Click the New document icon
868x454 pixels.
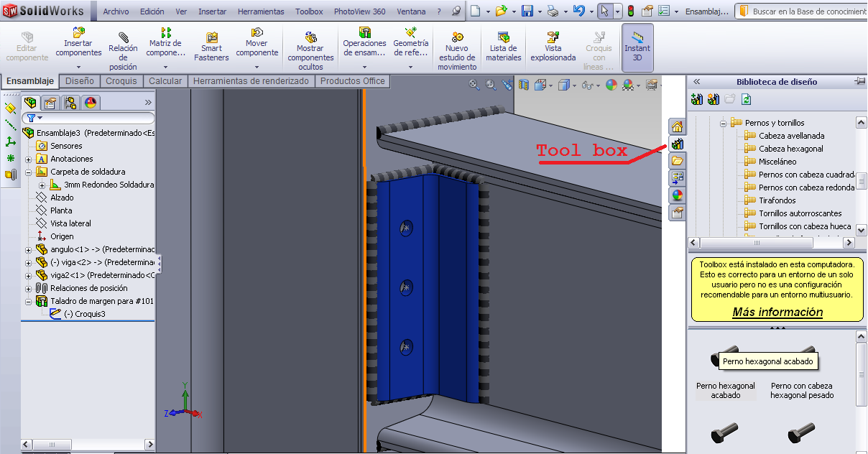pyautogui.click(x=475, y=11)
